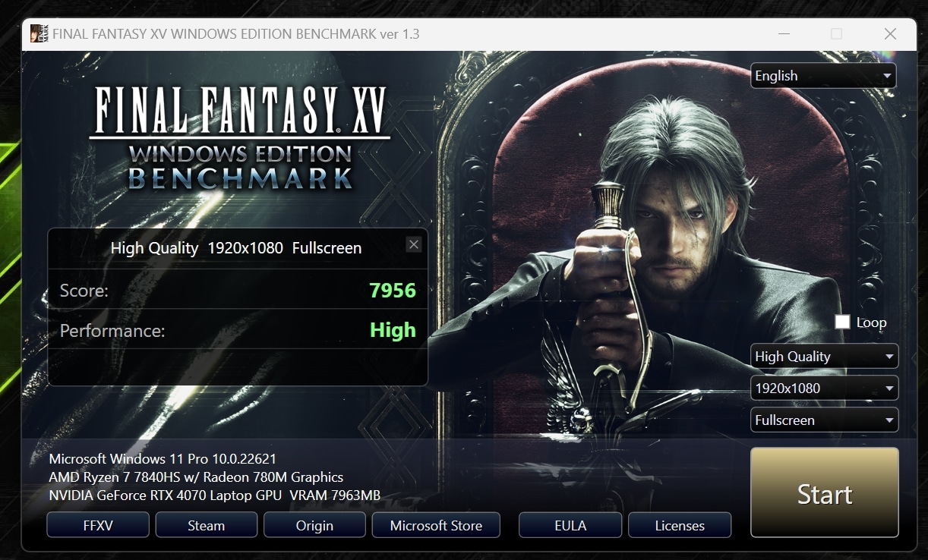Viewport: 928px width, 560px height.
Task: Click the Steam store button
Action: tap(206, 525)
